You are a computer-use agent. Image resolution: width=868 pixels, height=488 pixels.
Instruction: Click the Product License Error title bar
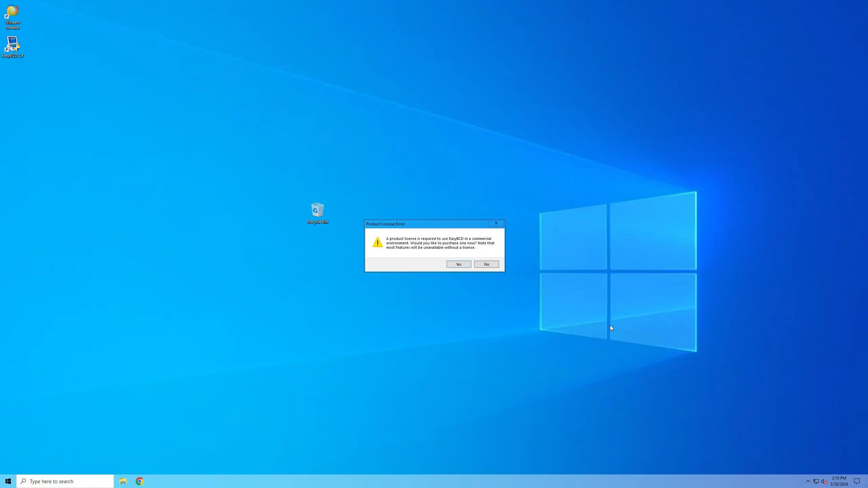(x=424, y=224)
